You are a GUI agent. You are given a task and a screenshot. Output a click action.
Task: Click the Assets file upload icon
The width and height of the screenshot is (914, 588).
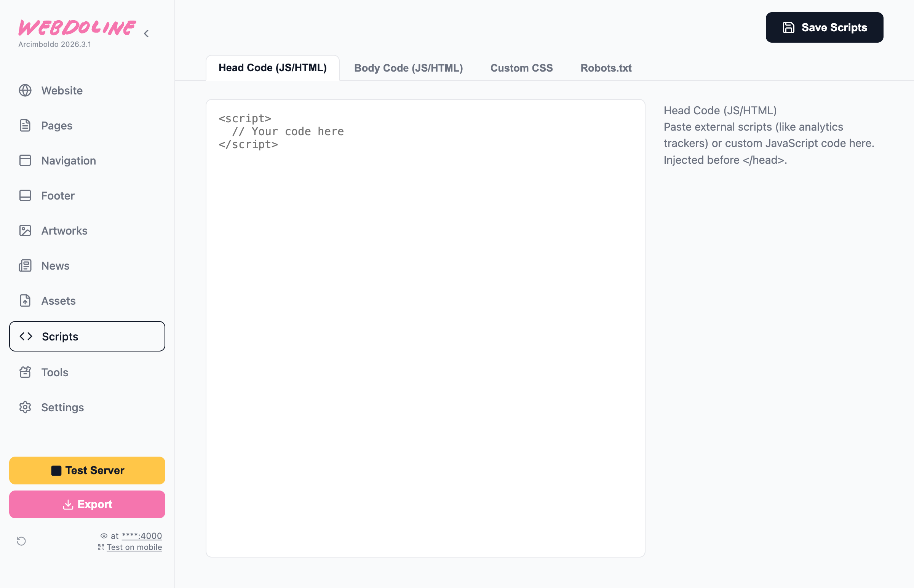click(25, 301)
